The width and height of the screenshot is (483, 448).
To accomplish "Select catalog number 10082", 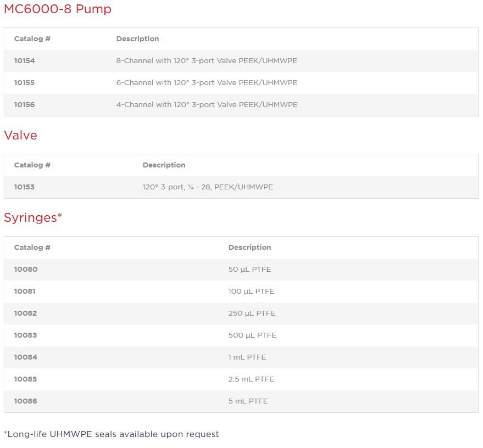I will point(26,313).
